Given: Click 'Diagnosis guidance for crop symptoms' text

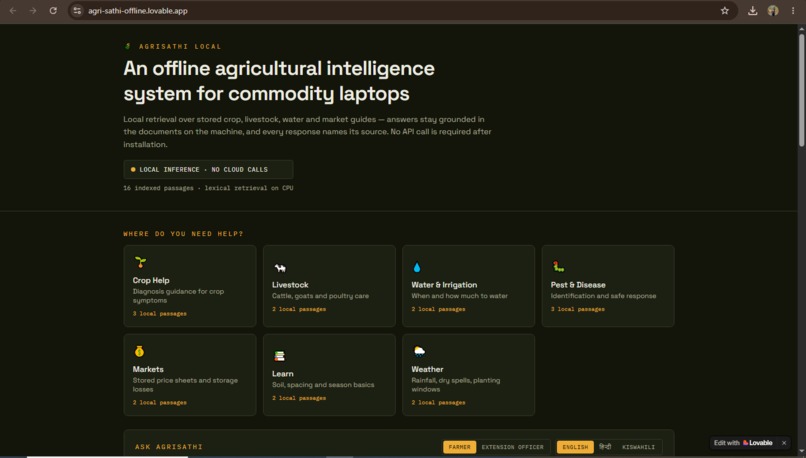Looking at the screenshot, I should 178,296.
